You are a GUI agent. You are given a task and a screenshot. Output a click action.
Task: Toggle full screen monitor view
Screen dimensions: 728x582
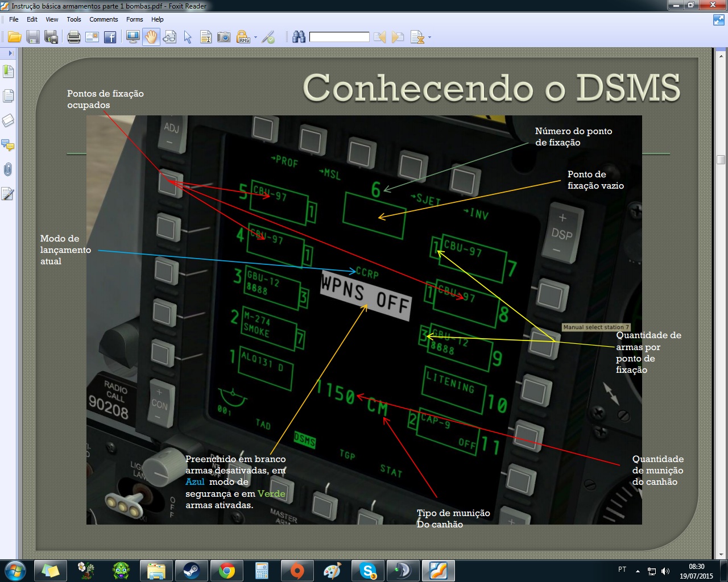(x=133, y=38)
